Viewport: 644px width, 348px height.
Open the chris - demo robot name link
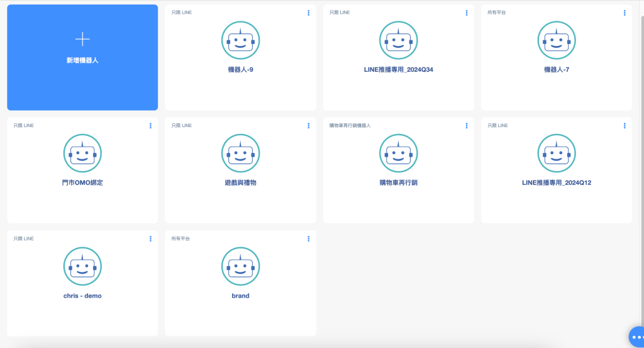82,296
